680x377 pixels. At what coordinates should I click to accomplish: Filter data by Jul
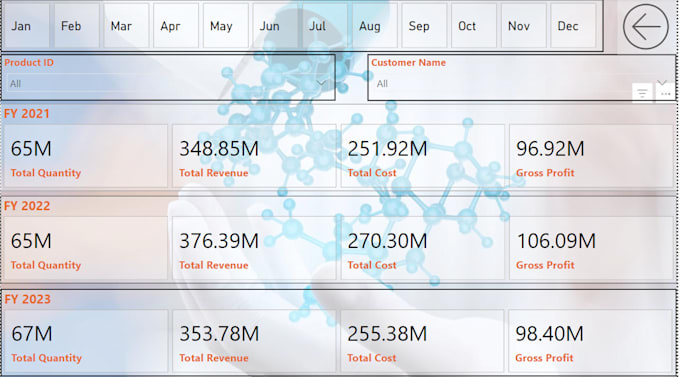[x=325, y=26]
